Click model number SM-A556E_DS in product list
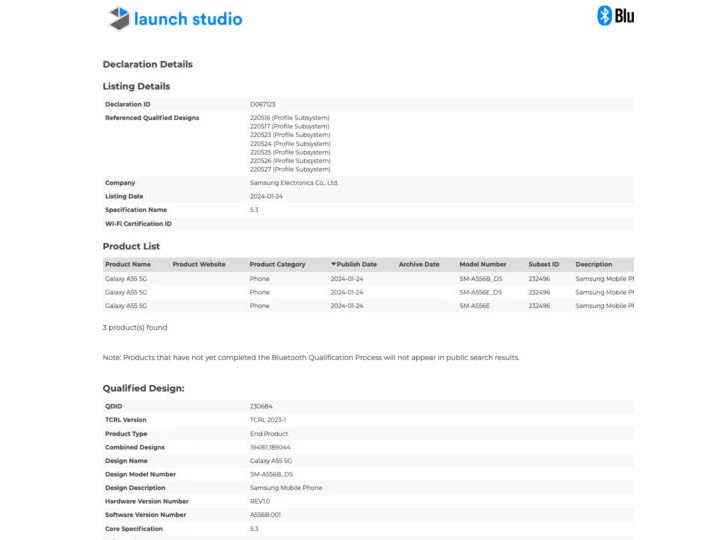Viewport: 728px width, 540px height. click(481, 292)
